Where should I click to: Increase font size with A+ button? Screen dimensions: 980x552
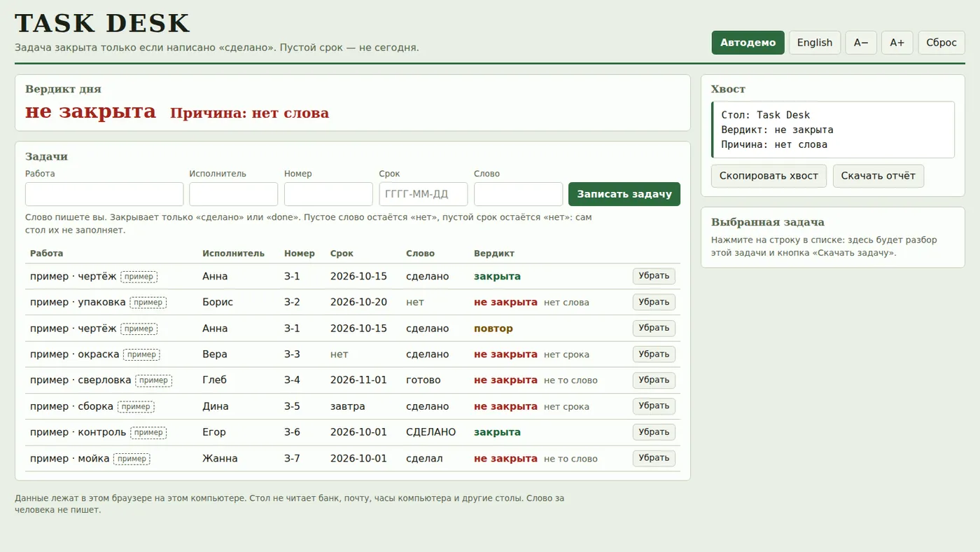897,43
